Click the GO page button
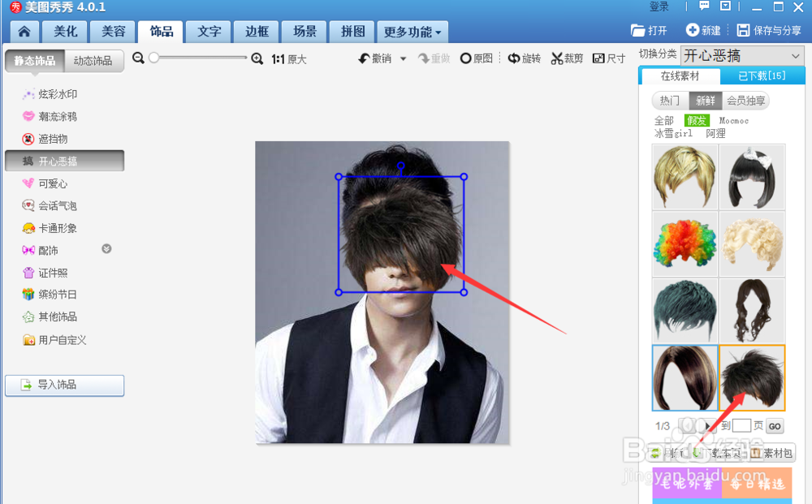The image size is (812, 504). 775,426
